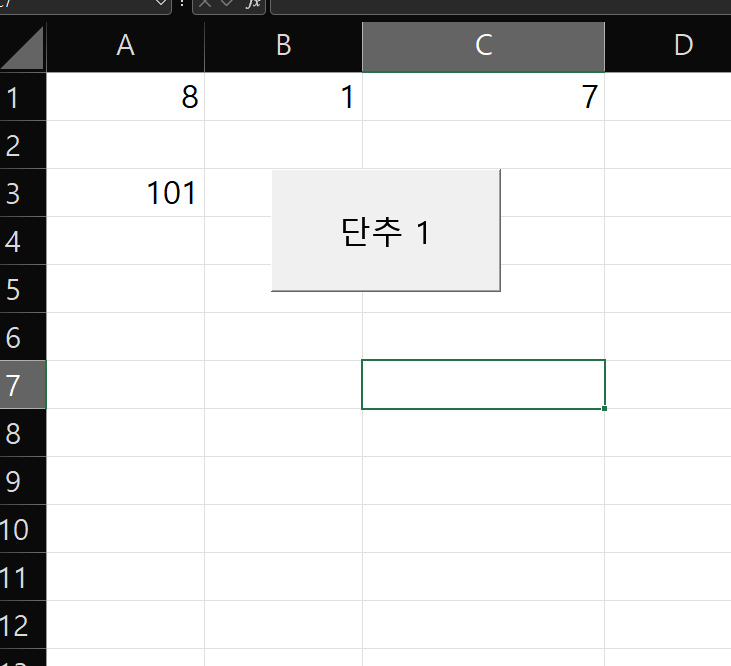
Task: Click the formula bar enter checkmark icon
Action: point(228,5)
